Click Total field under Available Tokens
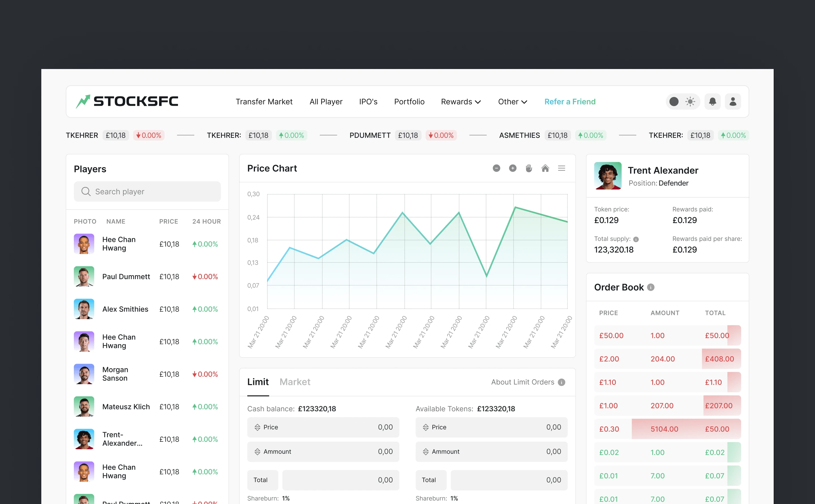 click(x=509, y=480)
